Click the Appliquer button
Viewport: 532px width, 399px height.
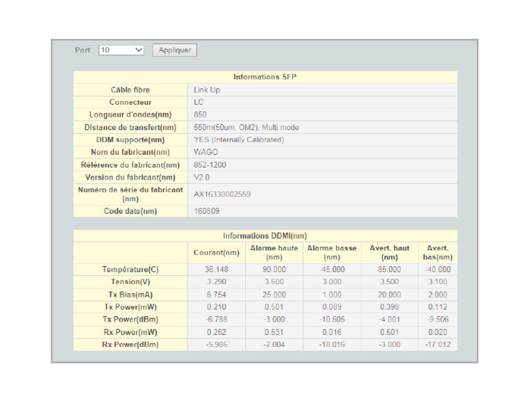[175, 50]
